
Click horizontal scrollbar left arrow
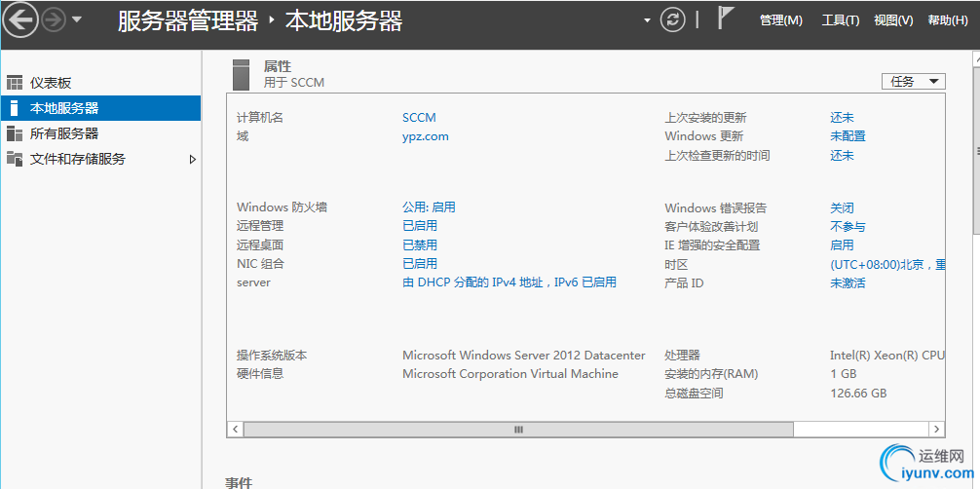click(x=235, y=429)
